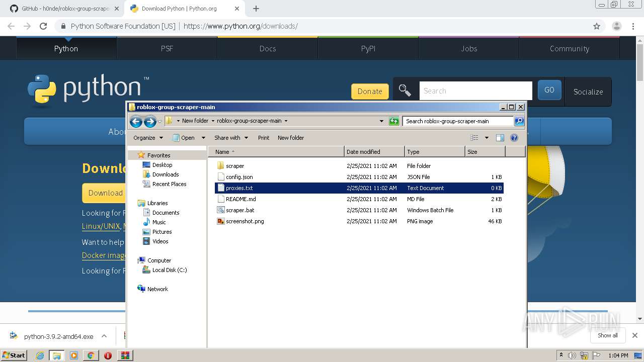Select the README.md file
Image resolution: width=644 pixels, height=362 pixels.
[359, 199]
